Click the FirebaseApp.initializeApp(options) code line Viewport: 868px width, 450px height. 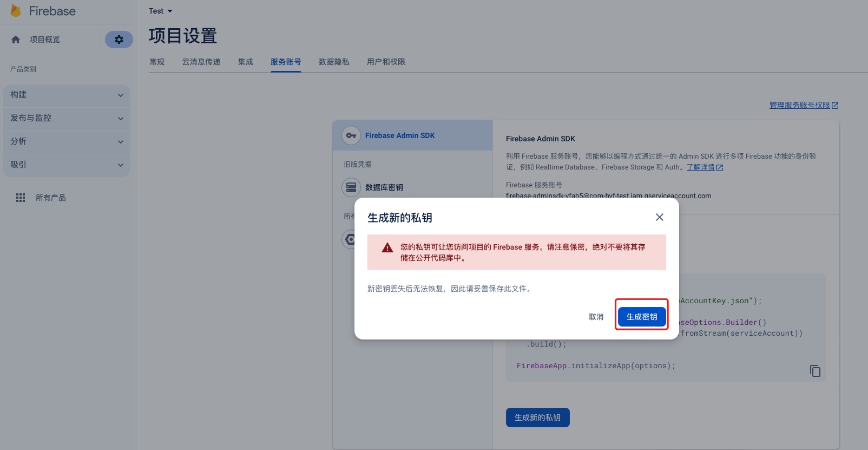[596, 366]
